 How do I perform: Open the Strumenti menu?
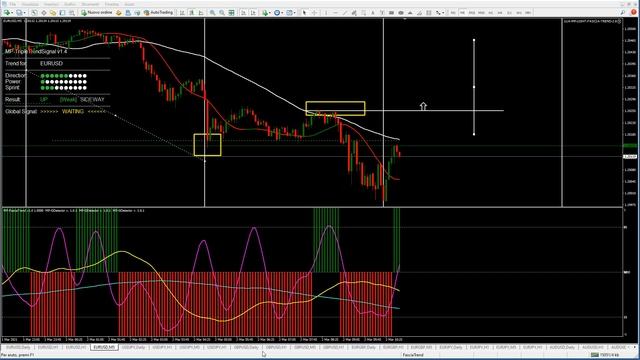pyautogui.click(x=90, y=4)
